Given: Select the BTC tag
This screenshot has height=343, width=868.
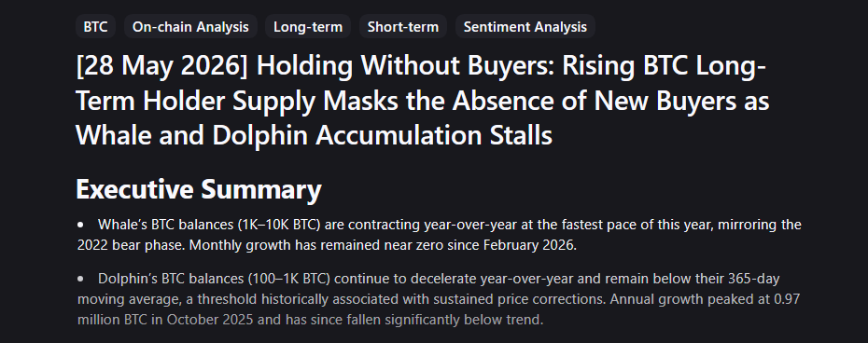Looking at the screenshot, I should click(x=96, y=26).
